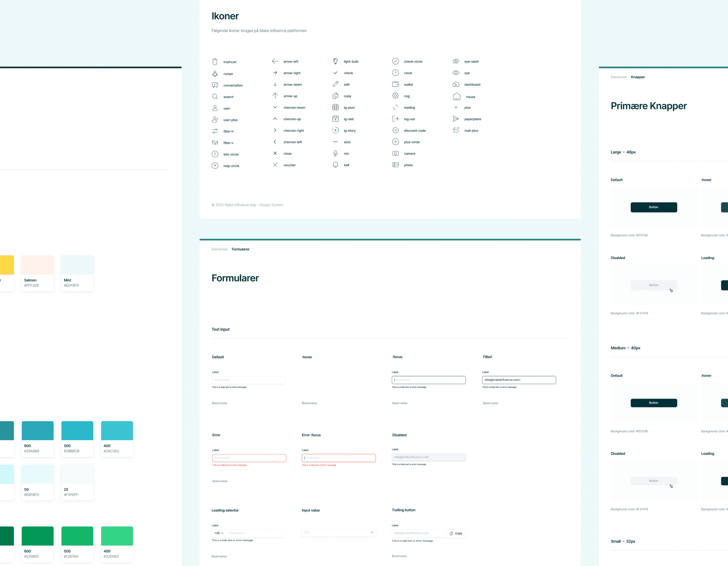Click the bell notification icon
This screenshot has width=728, height=566.
click(335, 165)
